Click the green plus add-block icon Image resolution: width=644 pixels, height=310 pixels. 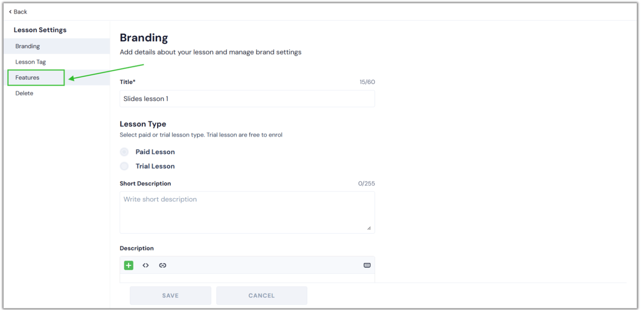pyautogui.click(x=129, y=266)
